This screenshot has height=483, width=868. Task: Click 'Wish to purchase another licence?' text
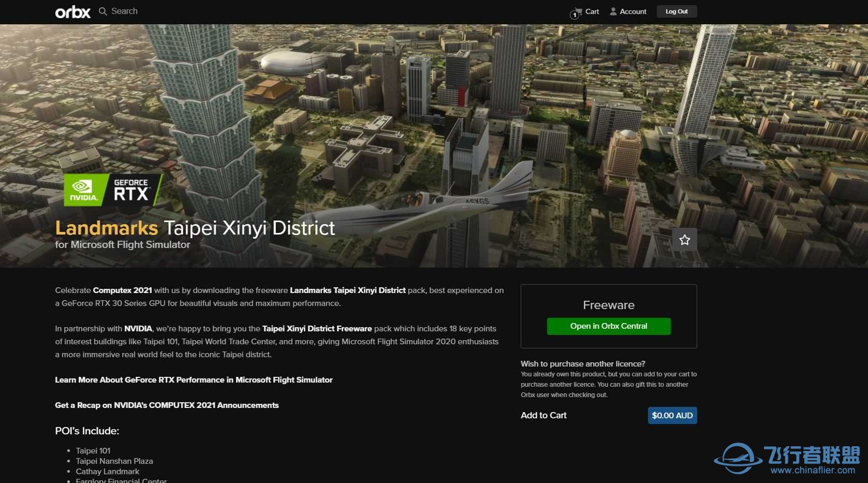pos(583,364)
